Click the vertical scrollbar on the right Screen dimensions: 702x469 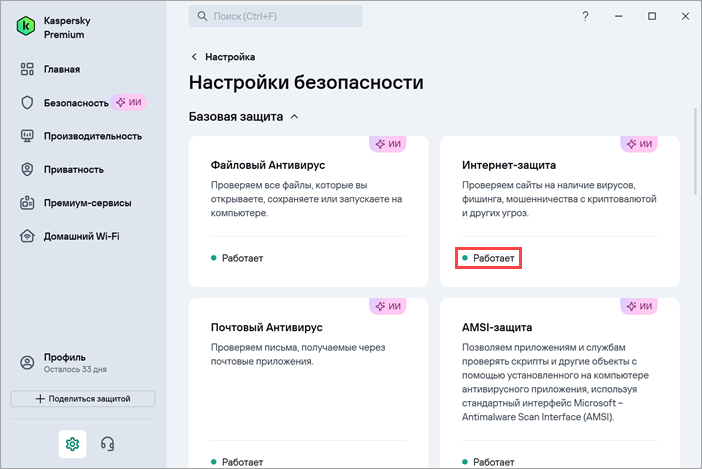[695, 151]
